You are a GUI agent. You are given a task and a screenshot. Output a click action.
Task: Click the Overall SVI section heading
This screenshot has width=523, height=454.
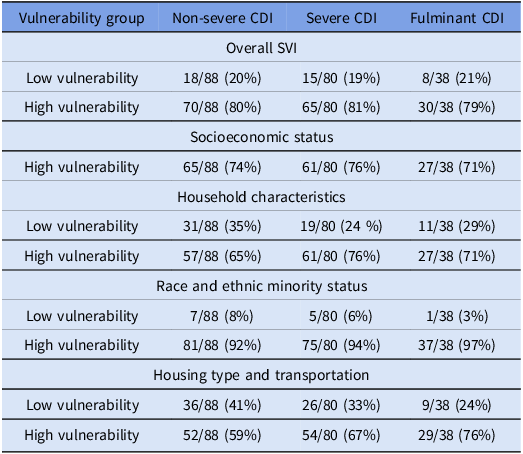(261, 48)
